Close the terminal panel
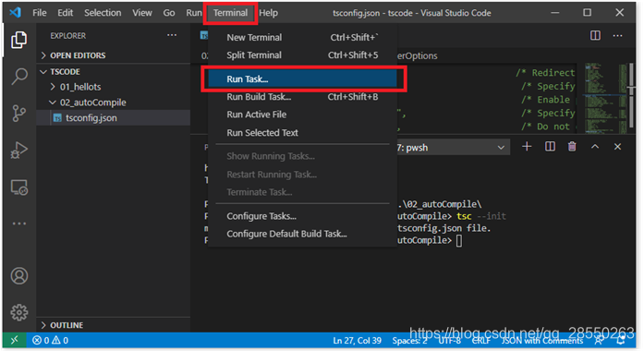This screenshot has width=644, height=351. click(x=617, y=147)
